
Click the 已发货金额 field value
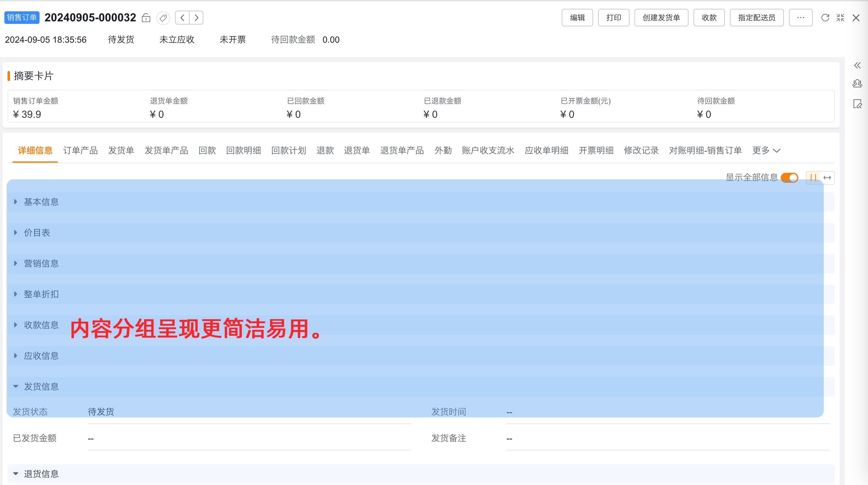(249, 439)
